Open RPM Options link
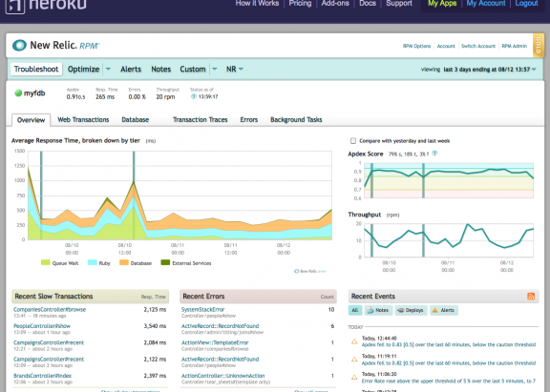550x392 pixels. [416, 46]
